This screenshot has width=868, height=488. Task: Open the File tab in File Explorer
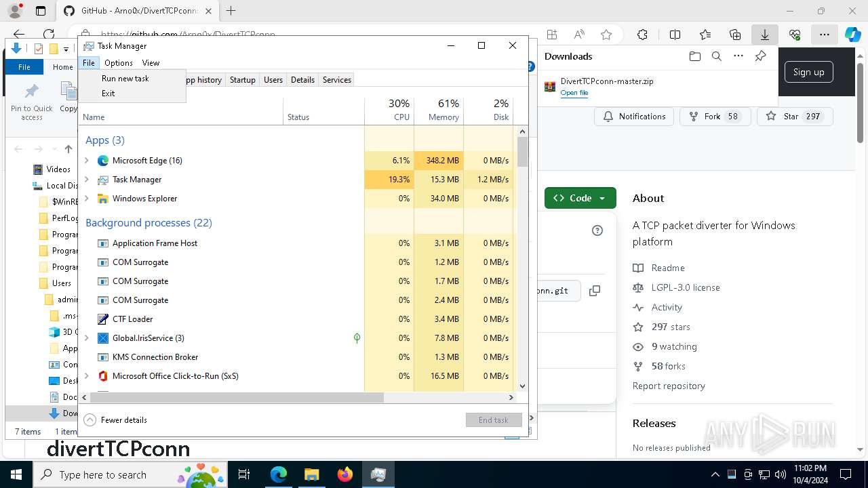pyautogui.click(x=24, y=67)
